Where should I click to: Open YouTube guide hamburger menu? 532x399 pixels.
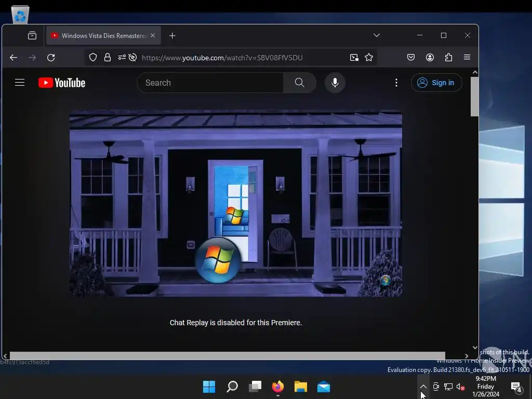point(20,83)
